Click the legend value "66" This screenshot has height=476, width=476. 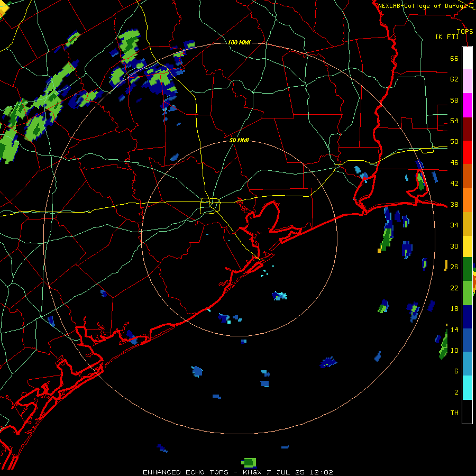pos(454,59)
